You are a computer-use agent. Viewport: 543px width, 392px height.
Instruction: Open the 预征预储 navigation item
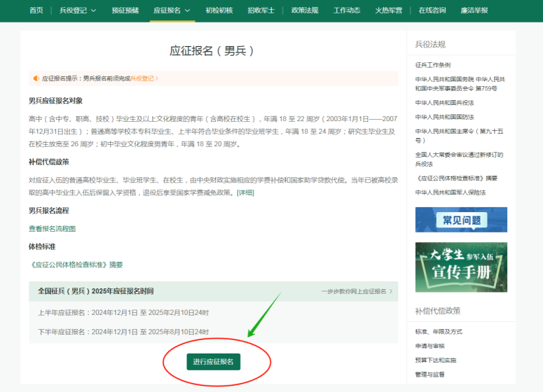[x=125, y=10]
